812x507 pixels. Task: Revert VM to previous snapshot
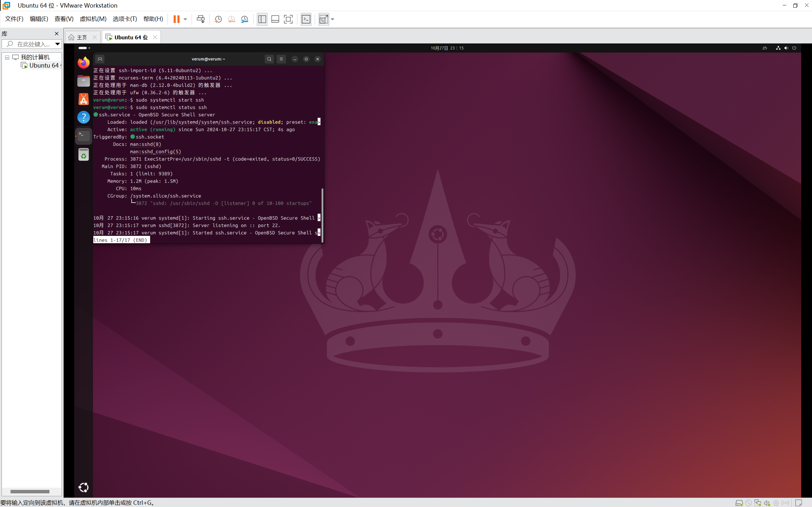pyautogui.click(x=232, y=19)
